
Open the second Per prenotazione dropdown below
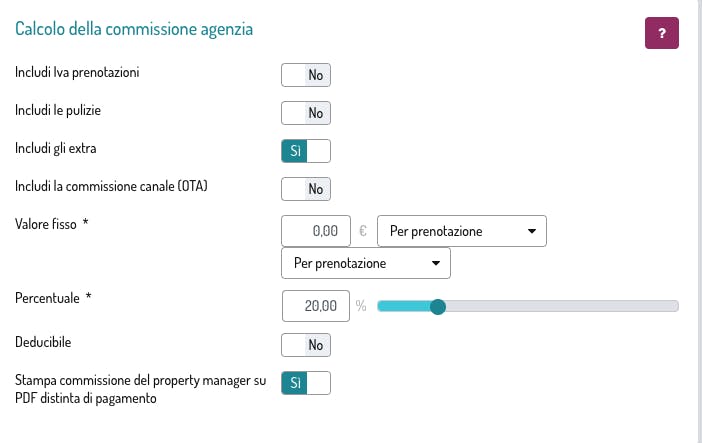coord(366,263)
